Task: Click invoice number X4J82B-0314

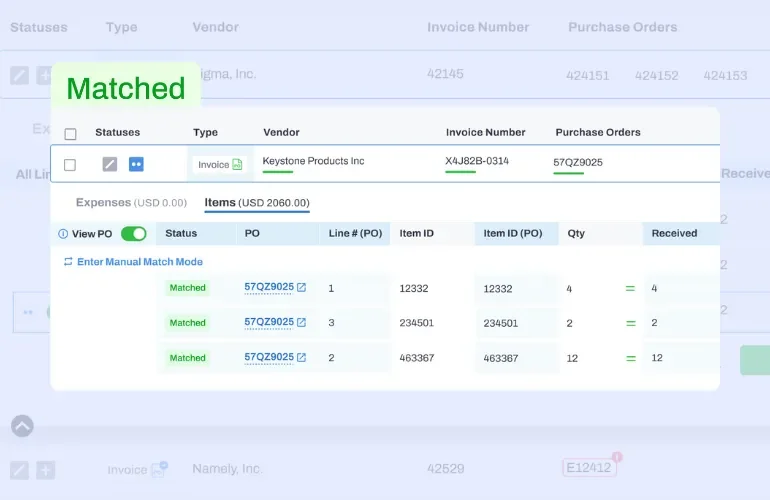Action: click(477, 161)
